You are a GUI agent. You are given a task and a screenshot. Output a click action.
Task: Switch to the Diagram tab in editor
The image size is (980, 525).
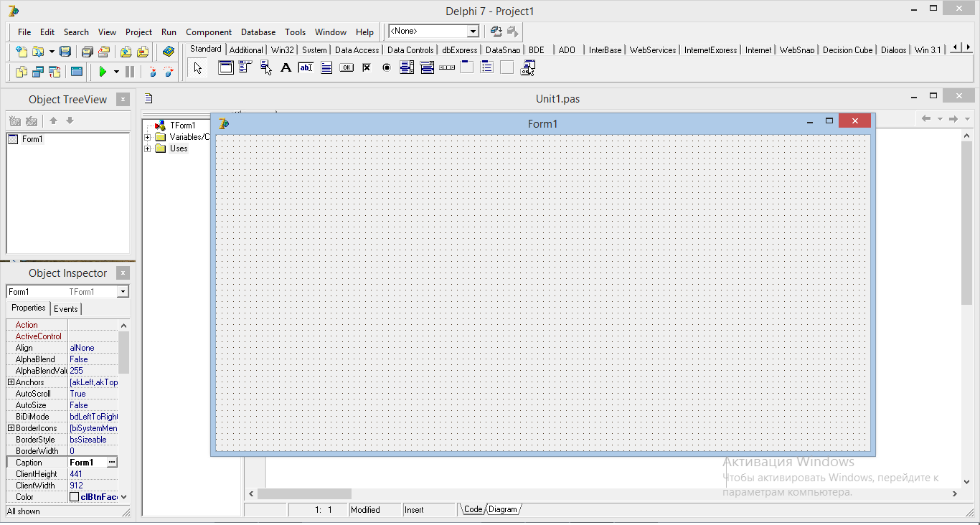(x=503, y=509)
